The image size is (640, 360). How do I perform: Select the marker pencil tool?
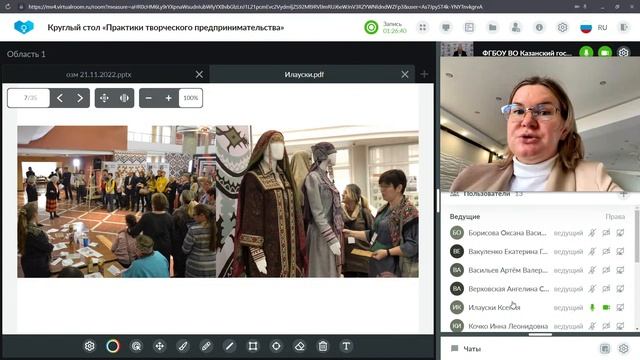[x=206, y=346]
